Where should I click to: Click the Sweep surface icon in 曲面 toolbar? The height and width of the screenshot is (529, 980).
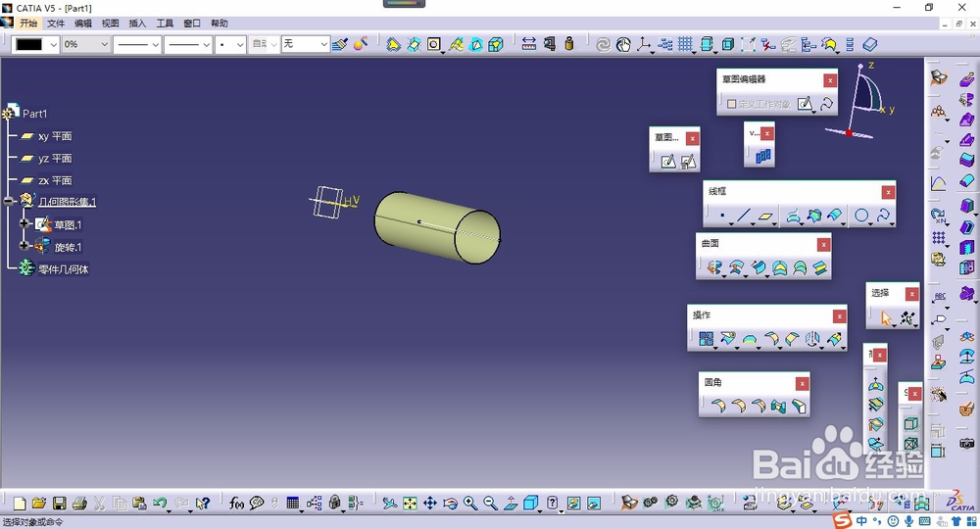click(x=758, y=268)
